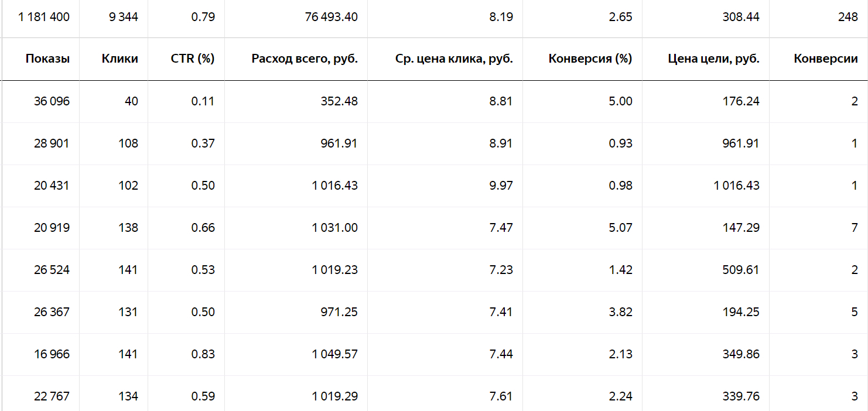868x411 pixels.
Task: Click the conversion rate cell 5.07
Action: [620, 228]
